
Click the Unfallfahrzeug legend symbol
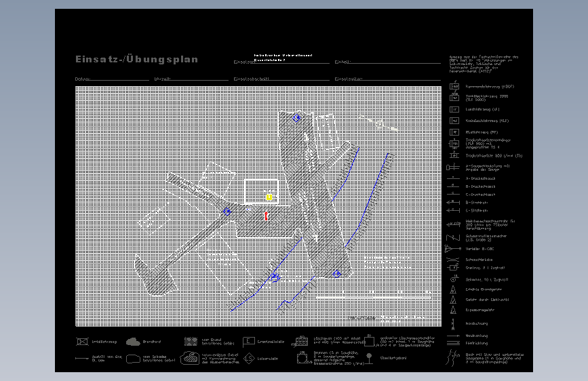tap(82, 342)
